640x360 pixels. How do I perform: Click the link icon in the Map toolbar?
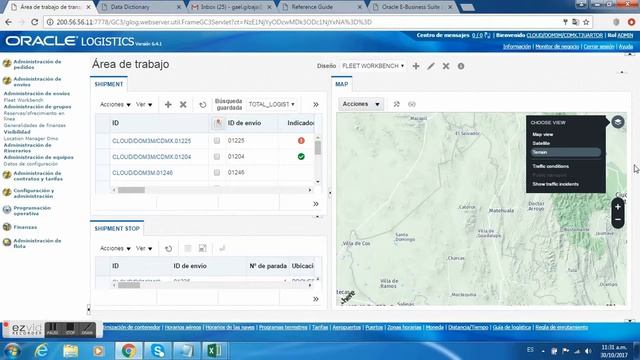click(411, 104)
